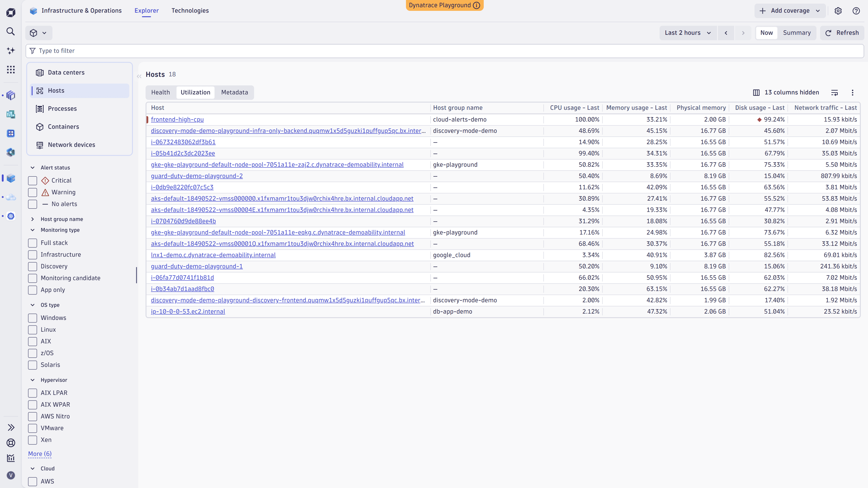Open Network devices in navigation
The height and width of the screenshot is (488, 868).
point(80,145)
